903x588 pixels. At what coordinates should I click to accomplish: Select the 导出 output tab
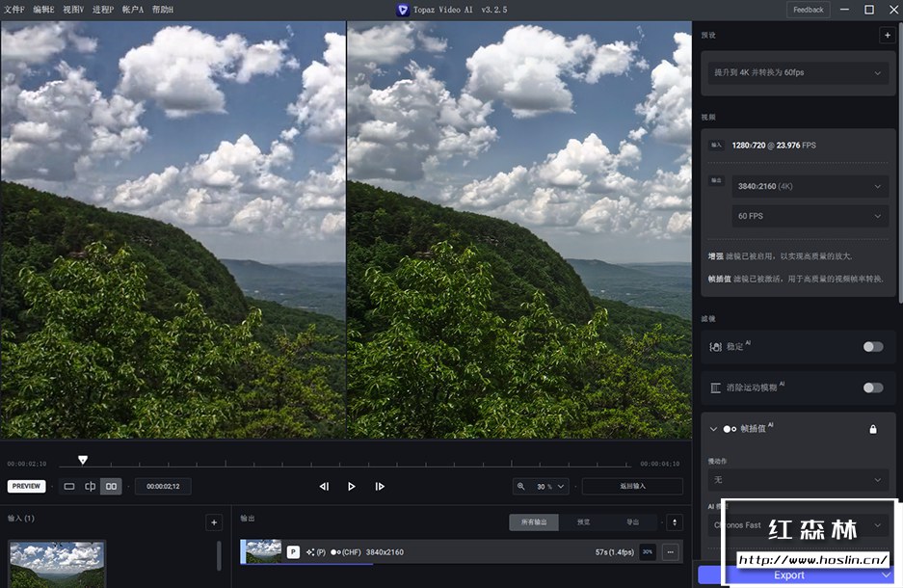tap(632, 522)
